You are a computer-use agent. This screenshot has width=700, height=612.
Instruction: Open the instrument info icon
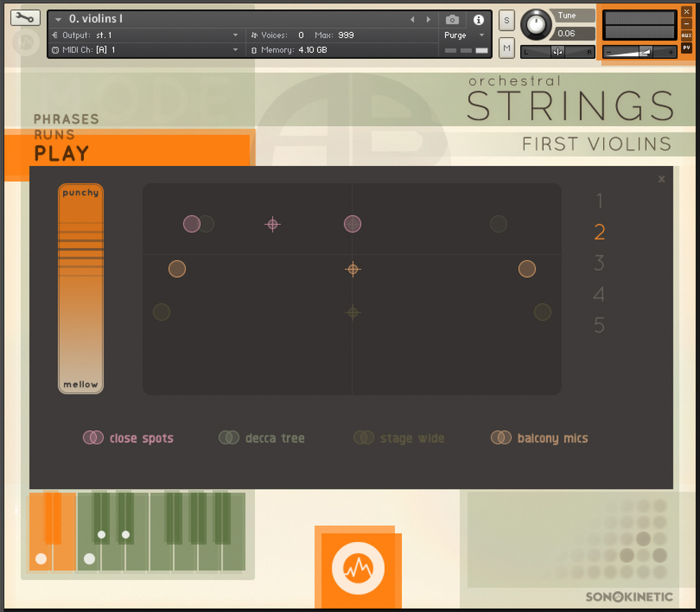(x=479, y=20)
